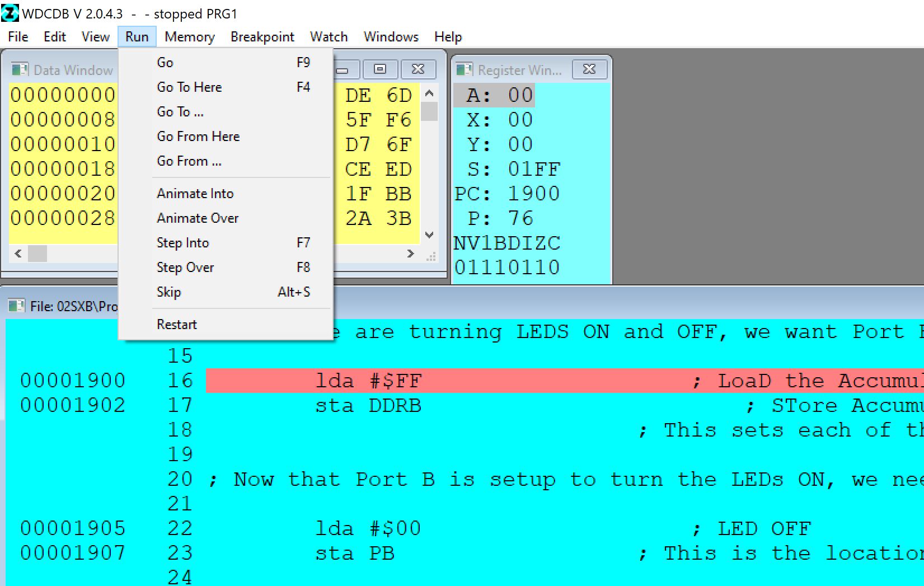Open the Memory menu
The height and width of the screenshot is (586, 924).
[190, 37]
